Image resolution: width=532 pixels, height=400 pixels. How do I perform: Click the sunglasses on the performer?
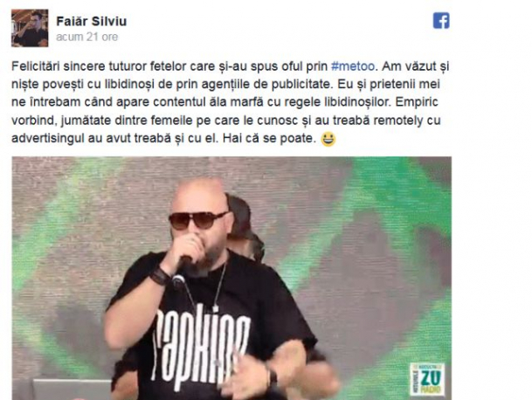click(198, 219)
